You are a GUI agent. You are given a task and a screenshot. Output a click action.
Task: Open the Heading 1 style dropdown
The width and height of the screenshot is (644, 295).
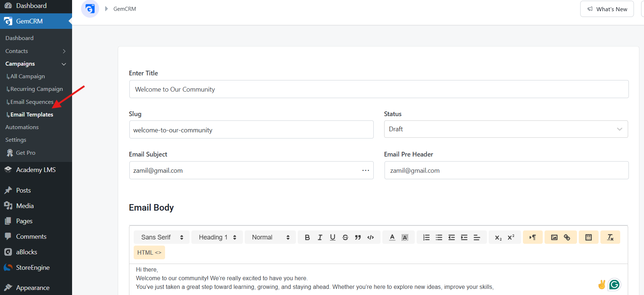(x=217, y=237)
